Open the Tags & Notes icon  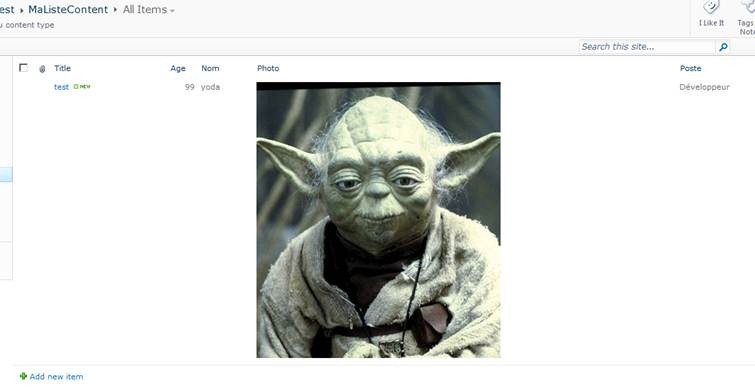(749, 6)
